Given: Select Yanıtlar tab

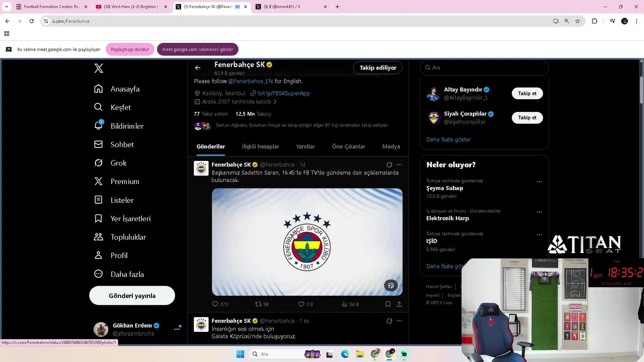Looking at the screenshot, I should [305, 147].
